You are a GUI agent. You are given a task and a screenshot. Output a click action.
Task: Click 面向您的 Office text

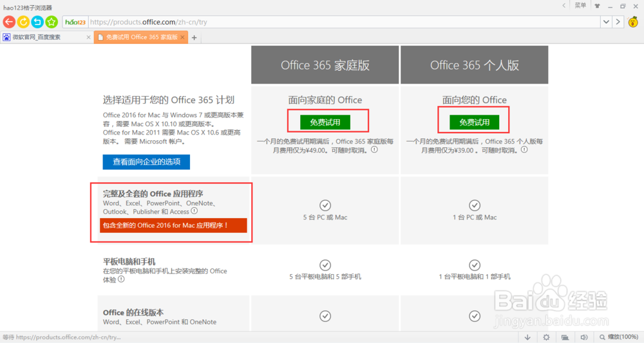[475, 100]
